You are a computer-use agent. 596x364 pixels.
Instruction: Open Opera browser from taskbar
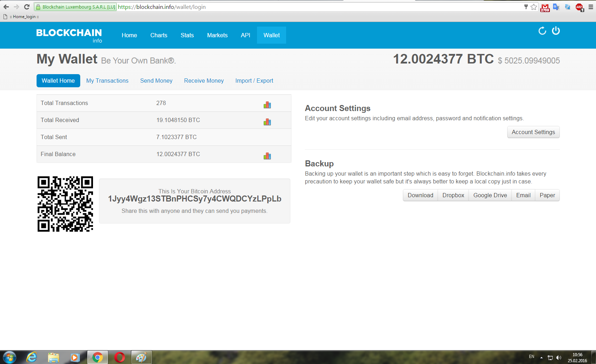click(119, 357)
